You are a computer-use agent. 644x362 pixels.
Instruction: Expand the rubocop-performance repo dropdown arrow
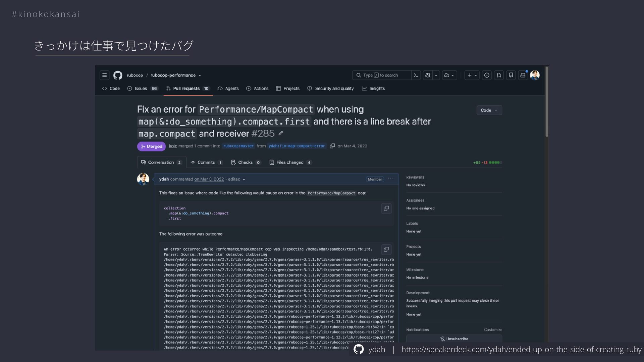coord(200,75)
